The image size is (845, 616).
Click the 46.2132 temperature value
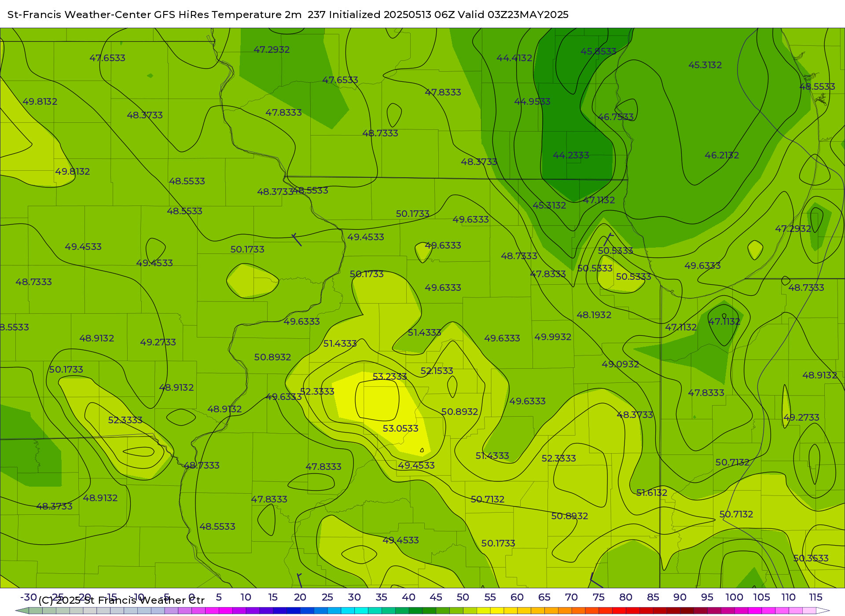(722, 155)
